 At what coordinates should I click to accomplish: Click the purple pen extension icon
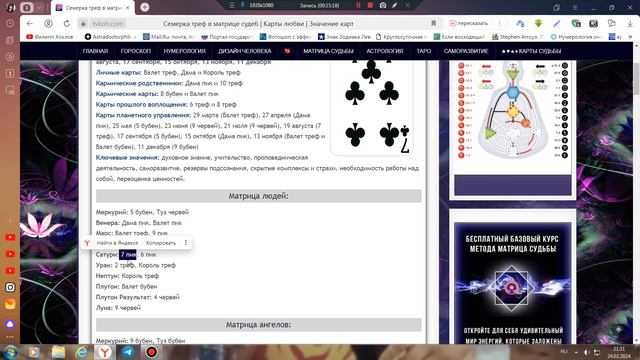tap(557, 24)
